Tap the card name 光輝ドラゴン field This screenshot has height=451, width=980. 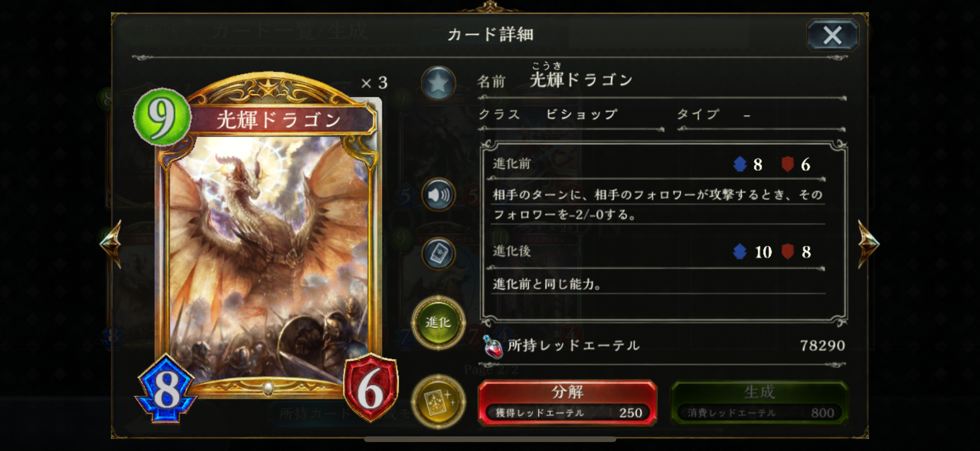pos(662,80)
